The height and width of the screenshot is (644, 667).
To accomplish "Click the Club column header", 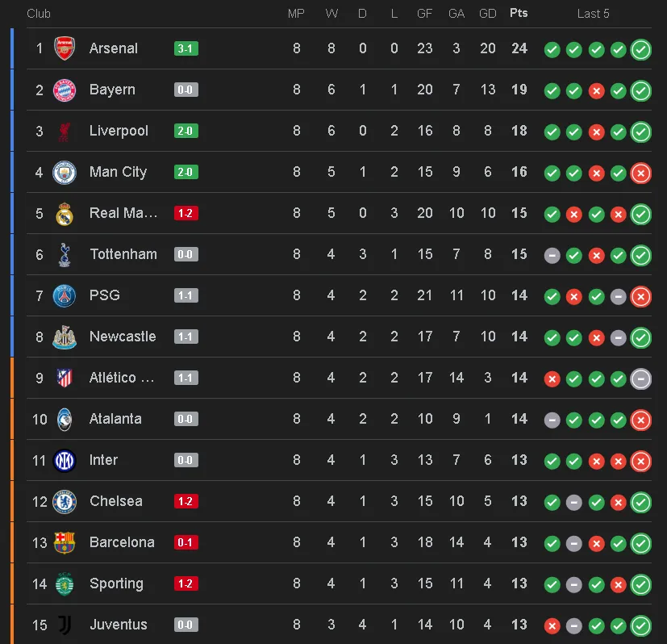I will pyautogui.click(x=38, y=13).
